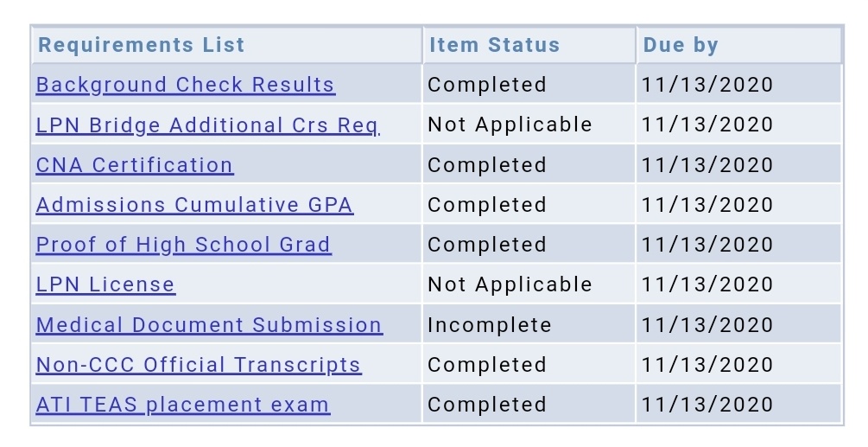Click the Non-CCC Official Transcripts link
Image resolution: width=868 pixels, height=447 pixels.
[199, 365]
